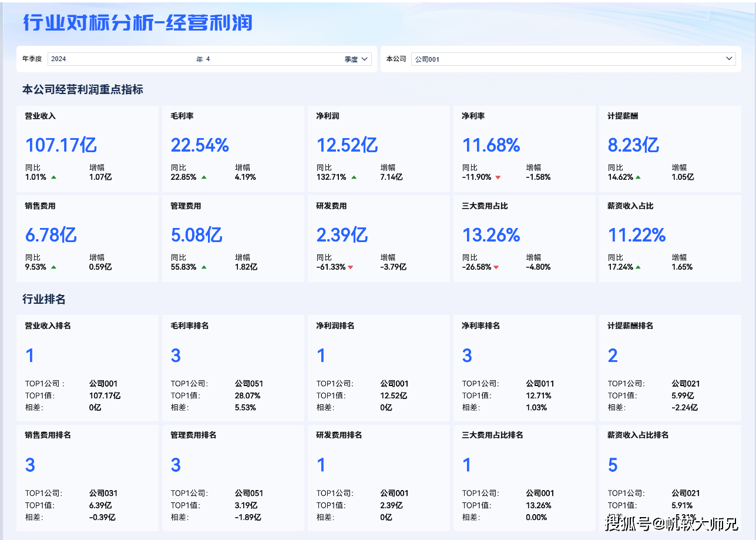Viewport: 756px width, 540px height.
Task: Click green trend arrow beside 净利润 132.71%
Action: (354, 177)
